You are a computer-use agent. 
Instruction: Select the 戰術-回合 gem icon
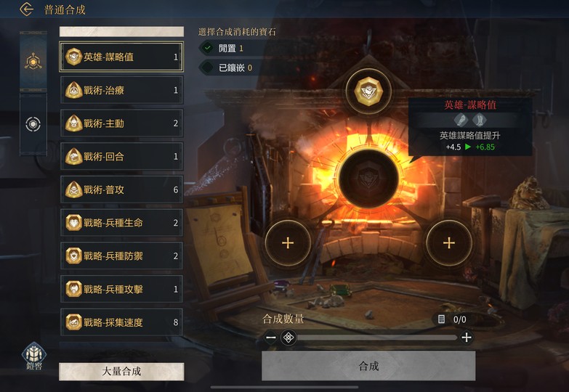click(x=73, y=156)
